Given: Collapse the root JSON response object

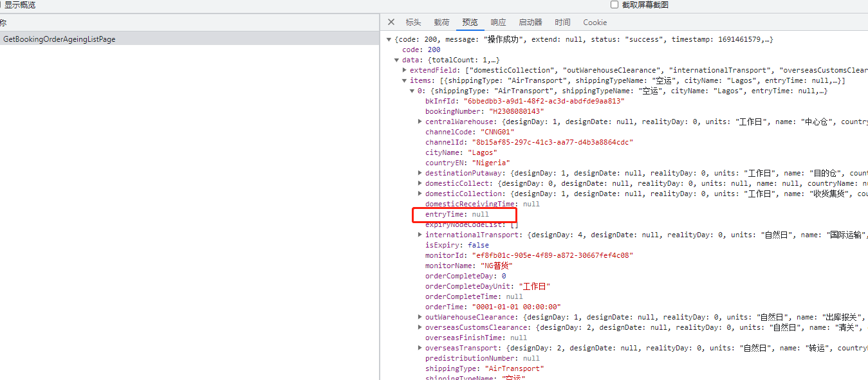Looking at the screenshot, I should pos(389,40).
